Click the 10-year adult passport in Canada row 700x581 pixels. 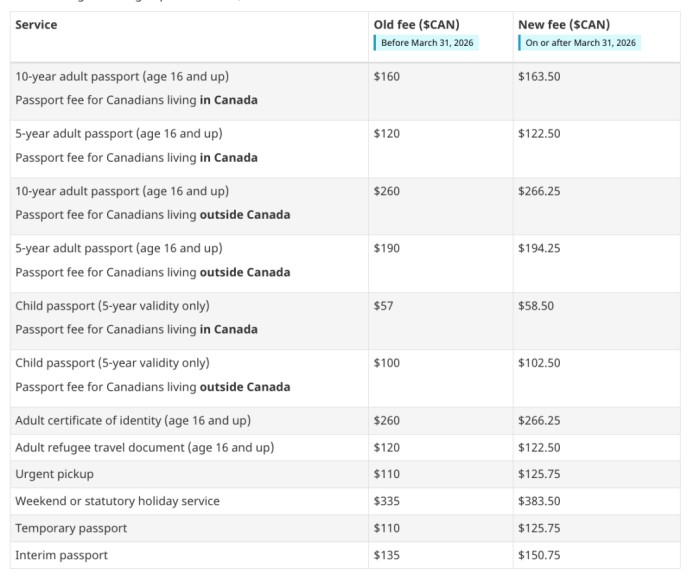122,76
